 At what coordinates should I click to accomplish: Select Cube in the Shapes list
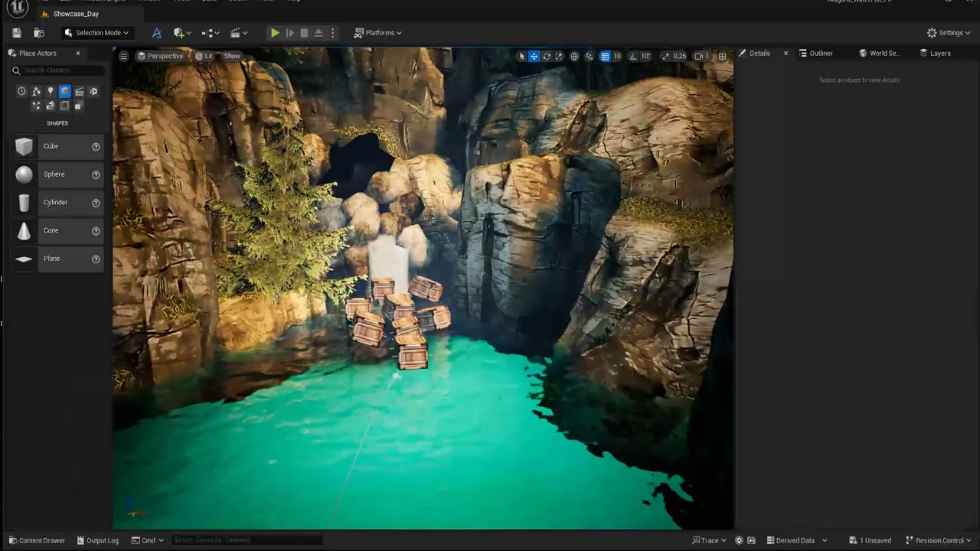point(57,146)
